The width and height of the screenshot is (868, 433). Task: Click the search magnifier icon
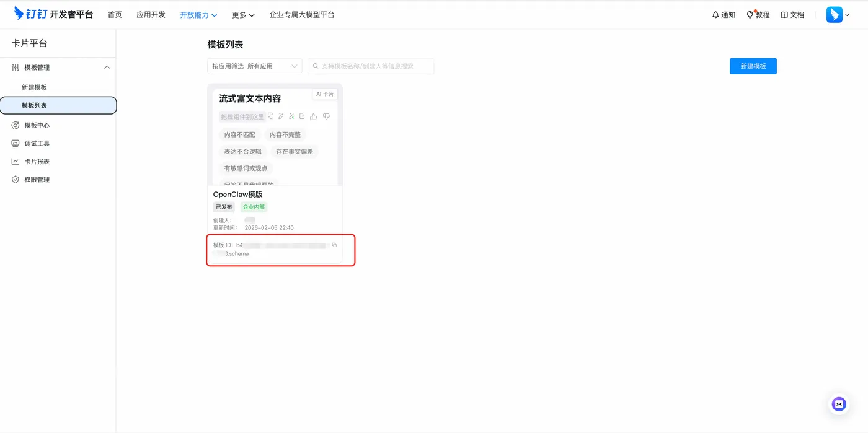tap(316, 66)
